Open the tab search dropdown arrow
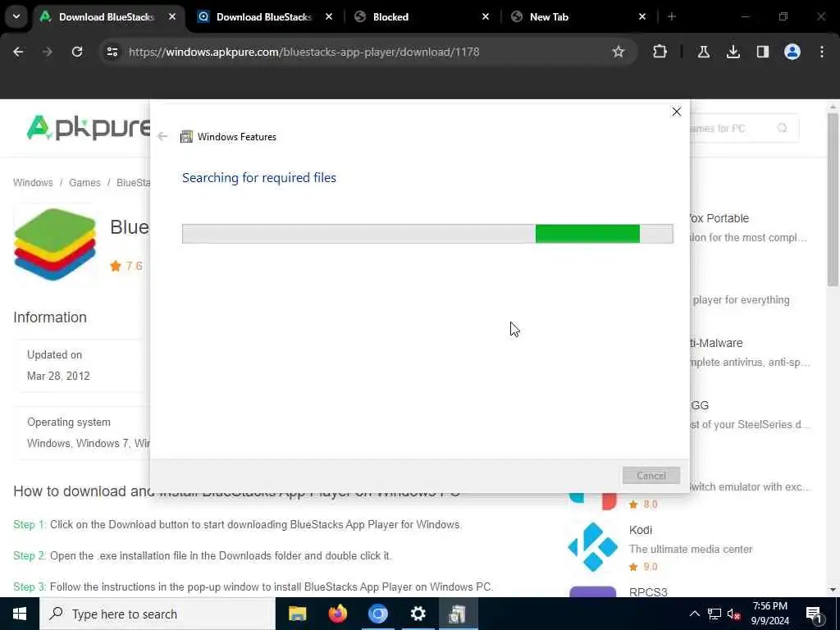This screenshot has height=630, width=840. [x=16, y=16]
